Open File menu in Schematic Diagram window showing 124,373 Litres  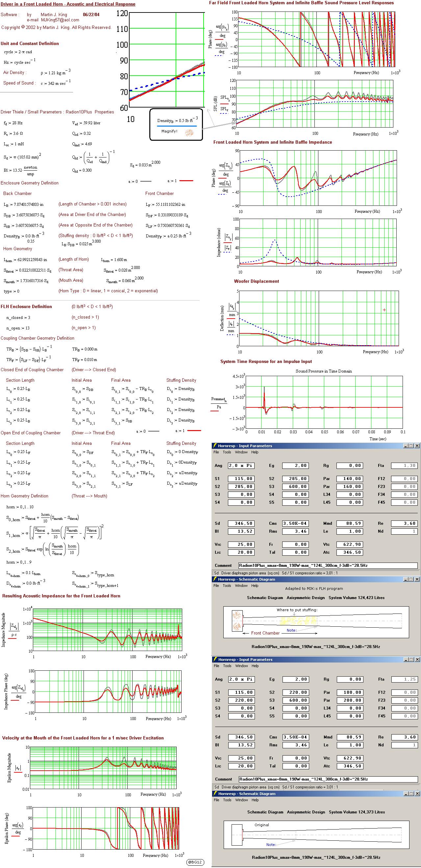point(216,800)
